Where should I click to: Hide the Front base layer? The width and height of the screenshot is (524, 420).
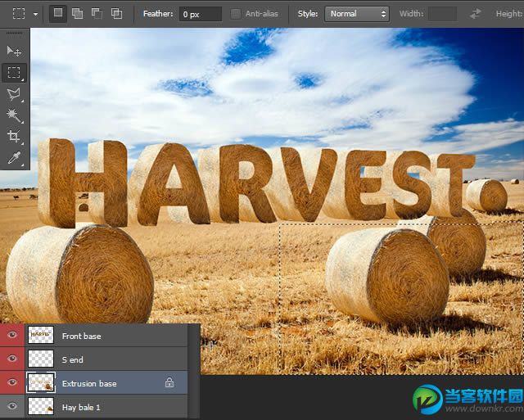pos(12,335)
